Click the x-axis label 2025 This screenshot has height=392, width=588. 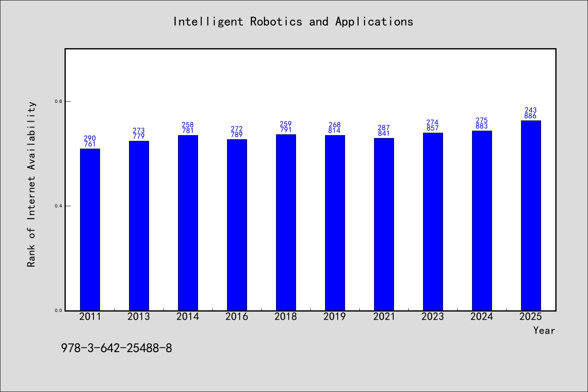(x=531, y=316)
